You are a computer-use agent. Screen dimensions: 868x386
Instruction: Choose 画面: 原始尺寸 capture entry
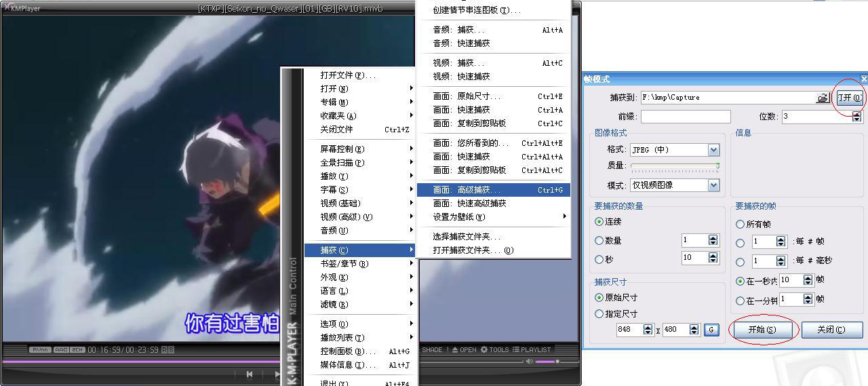tap(494, 96)
